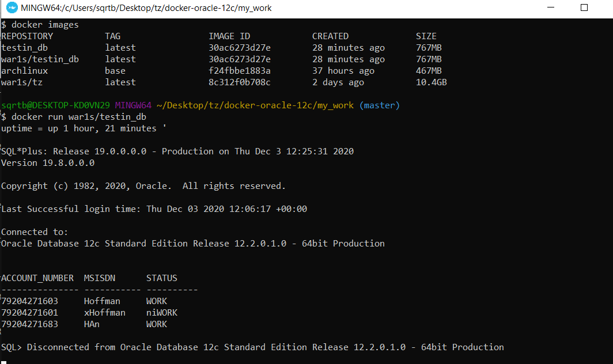
Task: Click the first Oracle Database 12c Standard Edition line
Action: coord(193,244)
